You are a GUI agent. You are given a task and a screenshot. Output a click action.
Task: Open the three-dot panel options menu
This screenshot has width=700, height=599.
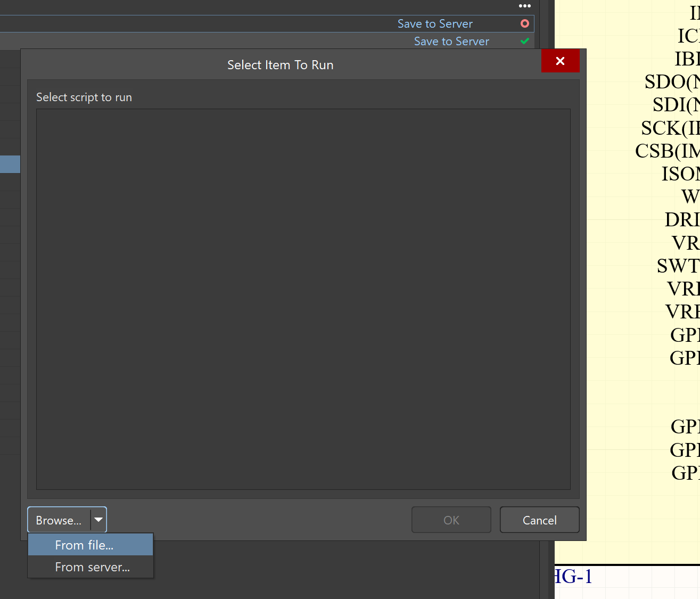point(525,6)
